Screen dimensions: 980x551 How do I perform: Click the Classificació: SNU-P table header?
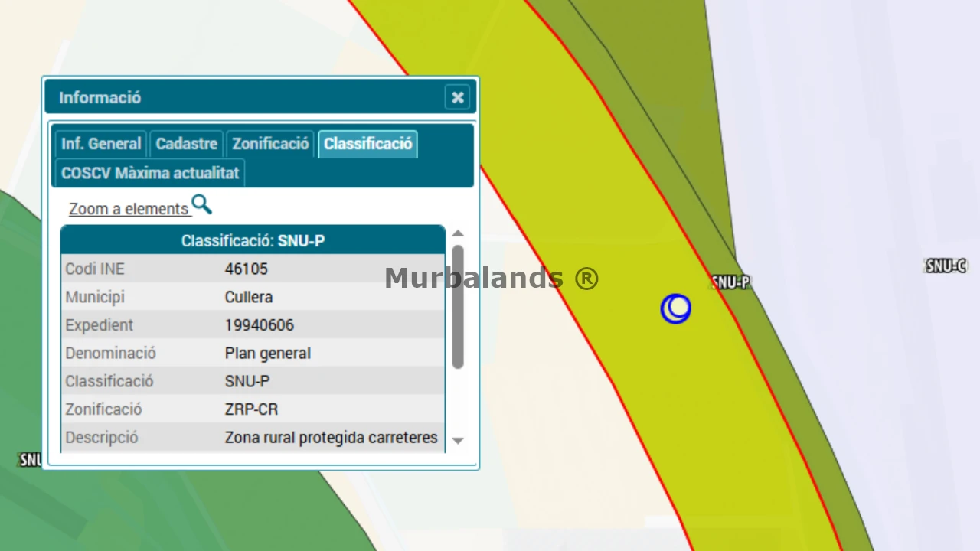click(x=253, y=241)
